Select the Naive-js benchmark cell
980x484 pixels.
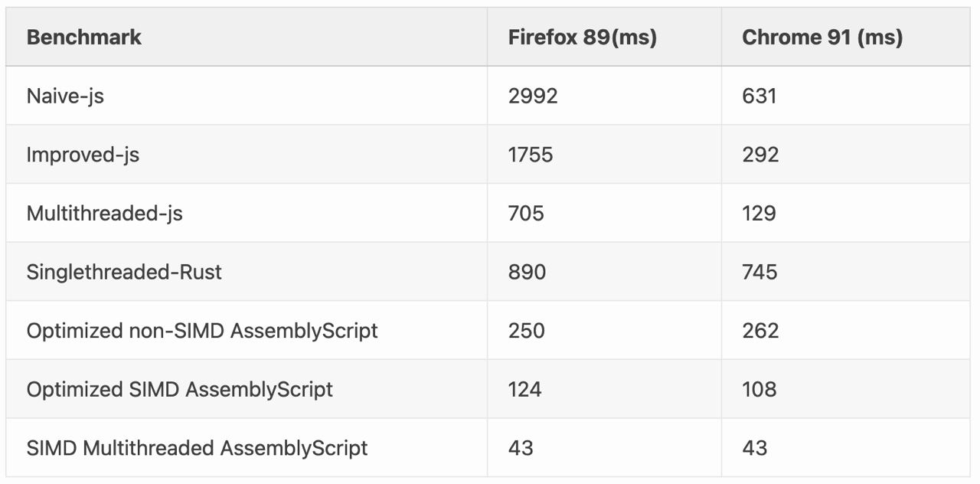(x=65, y=96)
